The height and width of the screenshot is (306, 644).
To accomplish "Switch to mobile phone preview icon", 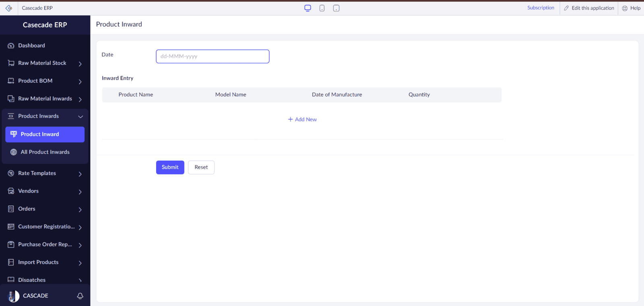I will tap(322, 8).
